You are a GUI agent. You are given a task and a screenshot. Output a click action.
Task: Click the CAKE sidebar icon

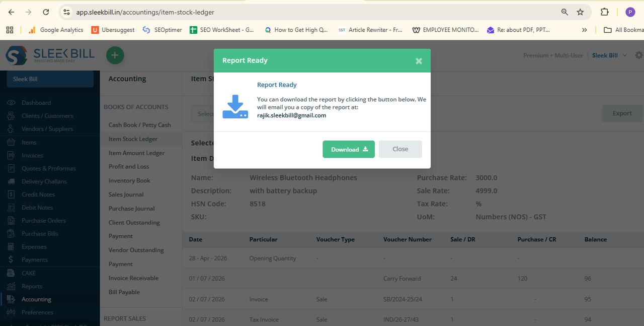(x=11, y=273)
